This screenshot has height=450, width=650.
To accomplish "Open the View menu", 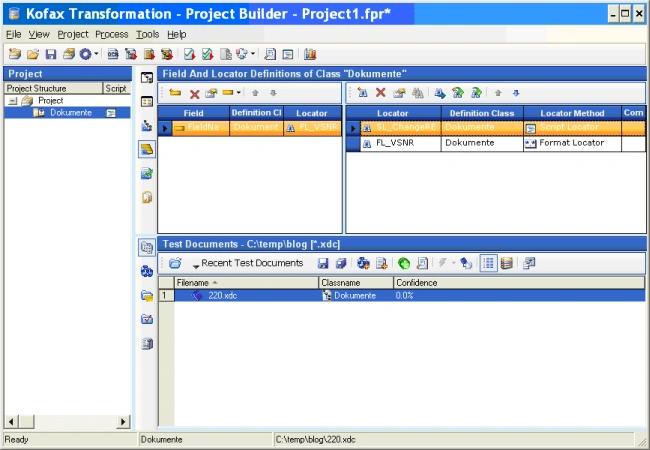I will pos(39,34).
